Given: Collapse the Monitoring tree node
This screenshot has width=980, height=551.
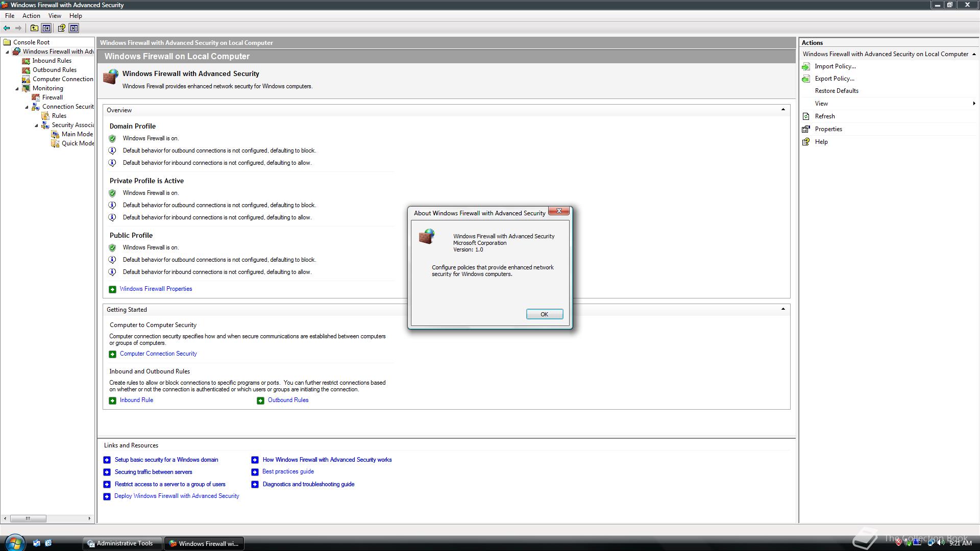Looking at the screenshot, I should point(17,88).
